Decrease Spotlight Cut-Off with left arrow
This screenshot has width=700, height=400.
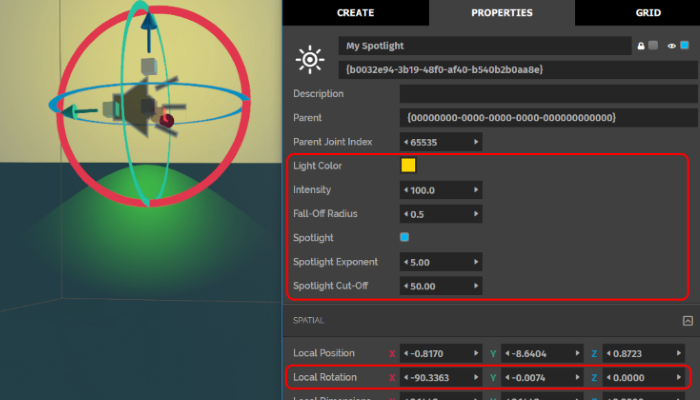[406, 286]
